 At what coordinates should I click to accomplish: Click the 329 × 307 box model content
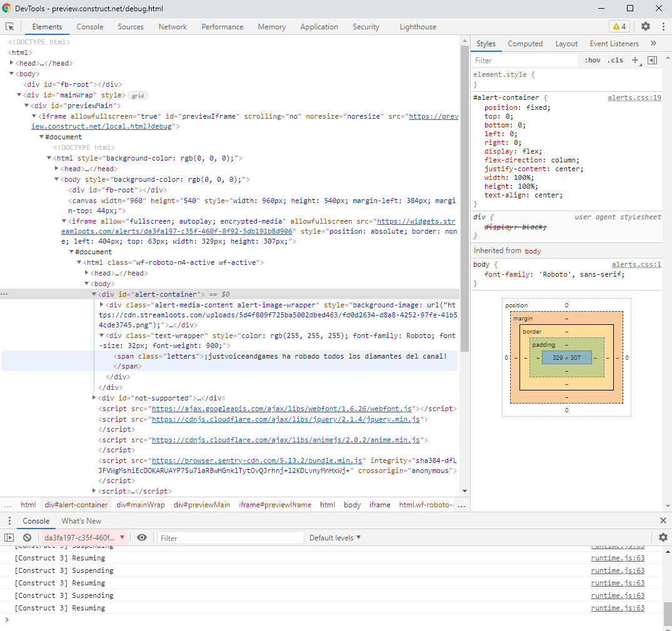566,358
